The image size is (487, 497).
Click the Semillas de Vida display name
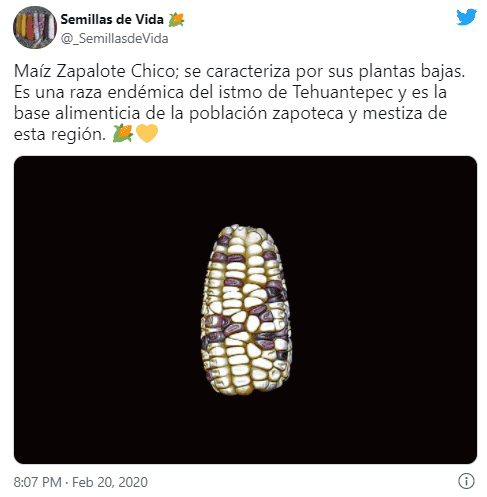pos(112,19)
